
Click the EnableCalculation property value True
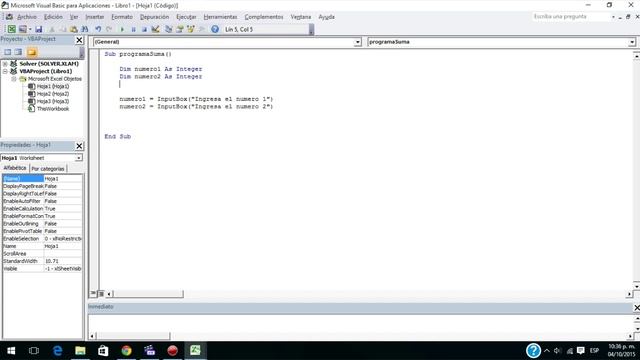click(x=63, y=209)
